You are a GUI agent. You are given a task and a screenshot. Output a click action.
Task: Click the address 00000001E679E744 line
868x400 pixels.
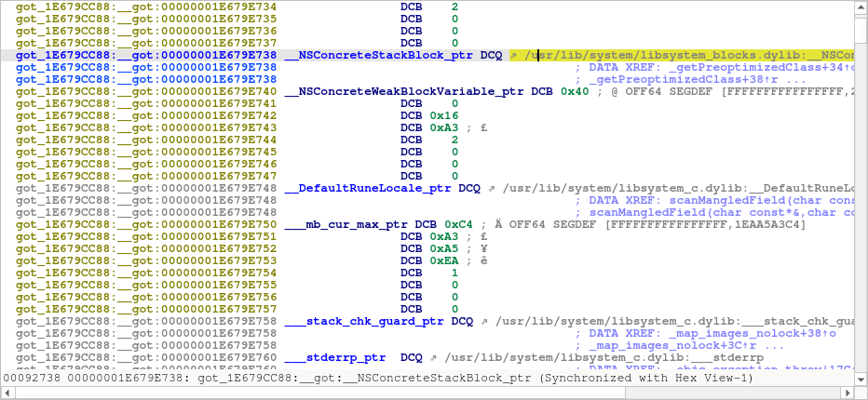(x=146, y=140)
